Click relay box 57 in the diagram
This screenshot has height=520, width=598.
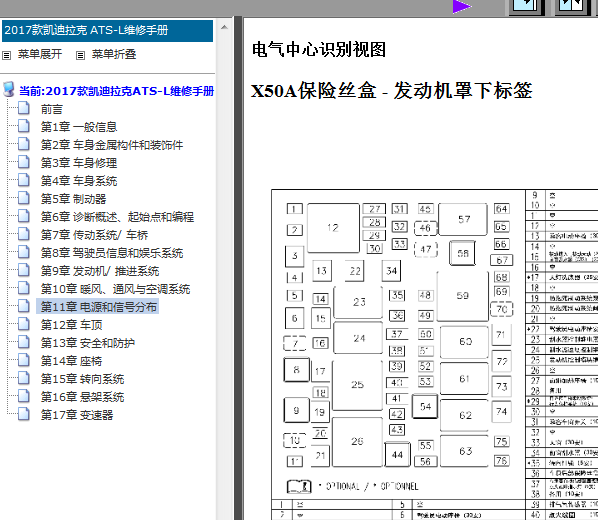coord(463,219)
